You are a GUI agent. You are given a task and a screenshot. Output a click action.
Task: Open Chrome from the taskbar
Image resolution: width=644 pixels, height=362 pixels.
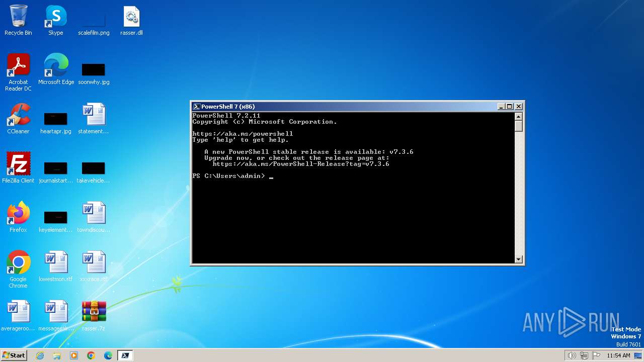click(x=91, y=355)
